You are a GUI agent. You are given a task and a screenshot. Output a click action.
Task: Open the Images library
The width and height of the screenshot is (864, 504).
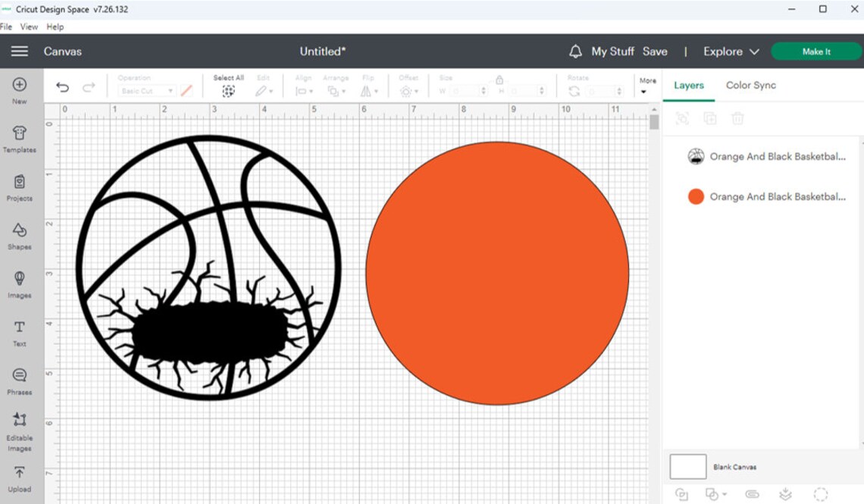19,285
